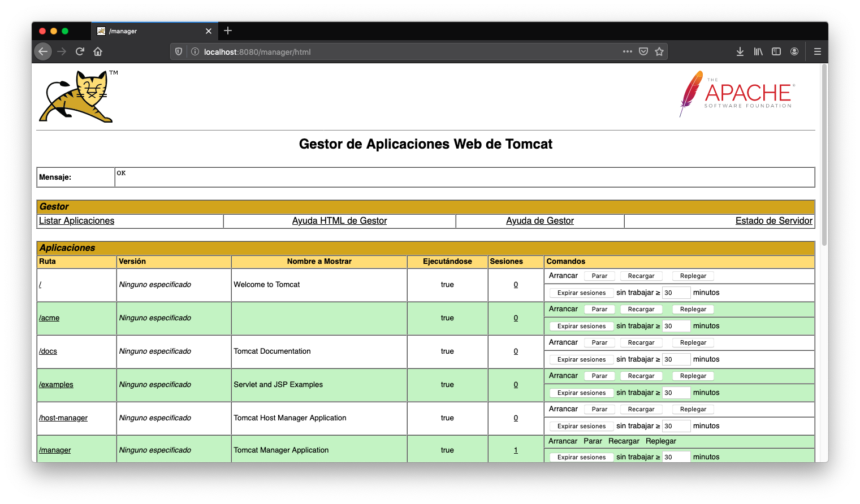Click the Tomcat cat logo
Screen dimensions: 860x504
(78, 96)
